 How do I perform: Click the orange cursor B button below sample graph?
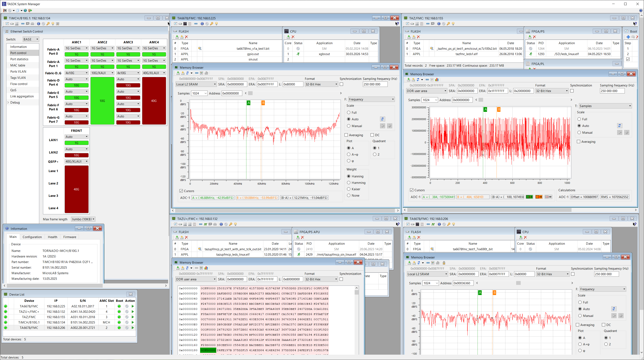[x=539, y=197]
